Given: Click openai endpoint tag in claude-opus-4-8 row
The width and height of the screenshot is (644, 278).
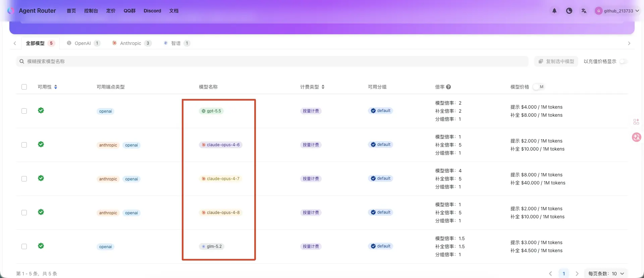Looking at the screenshot, I should tap(131, 213).
